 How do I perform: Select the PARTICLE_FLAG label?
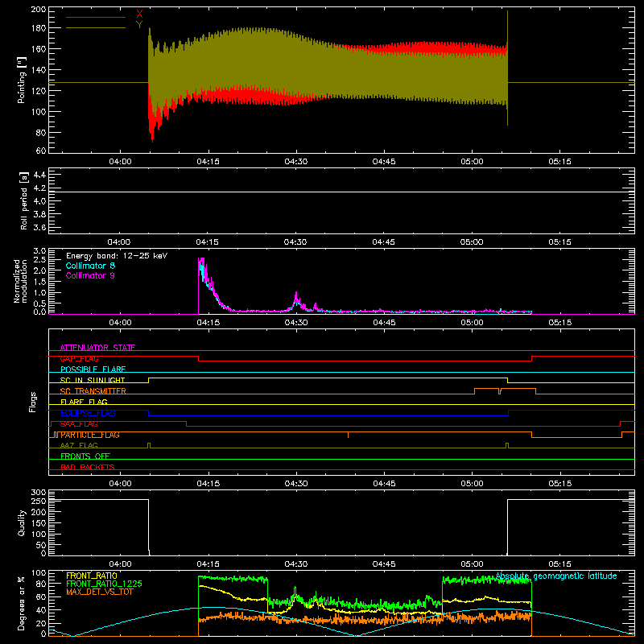[x=90, y=435]
